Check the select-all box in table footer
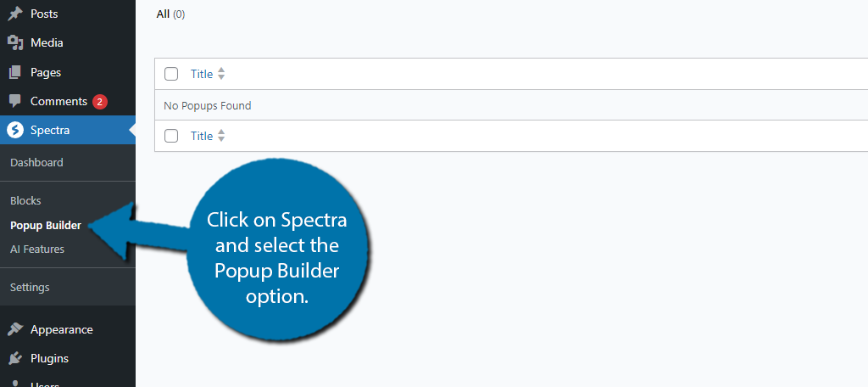Image resolution: width=868 pixels, height=387 pixels. (x=171, y=136)
